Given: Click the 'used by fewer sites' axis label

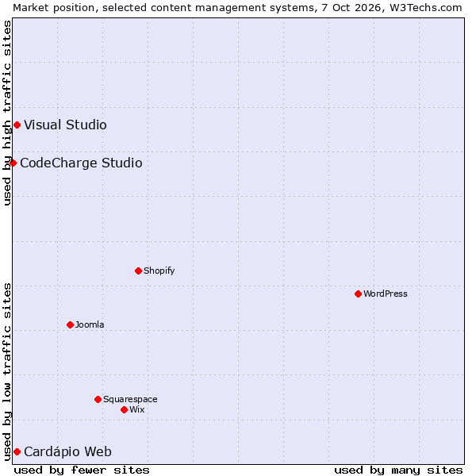Looking at the screenshot, I should [82, 470].
